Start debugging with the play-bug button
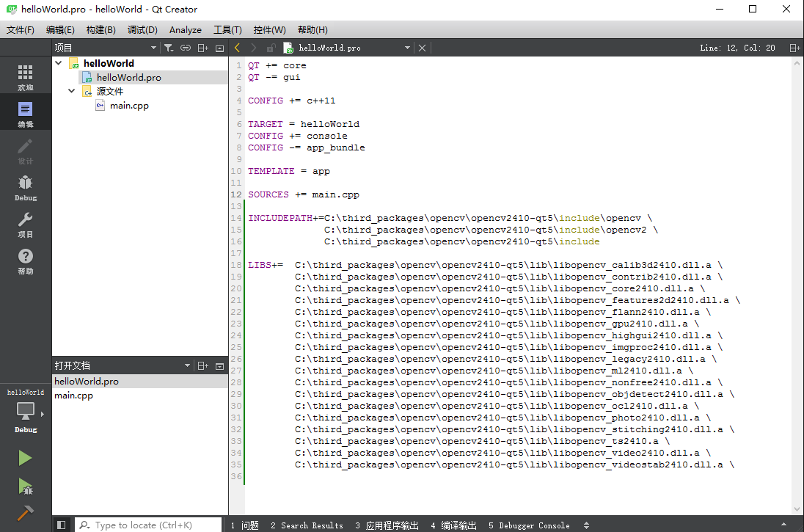This screenshot has width=804, height=532. 25,486
